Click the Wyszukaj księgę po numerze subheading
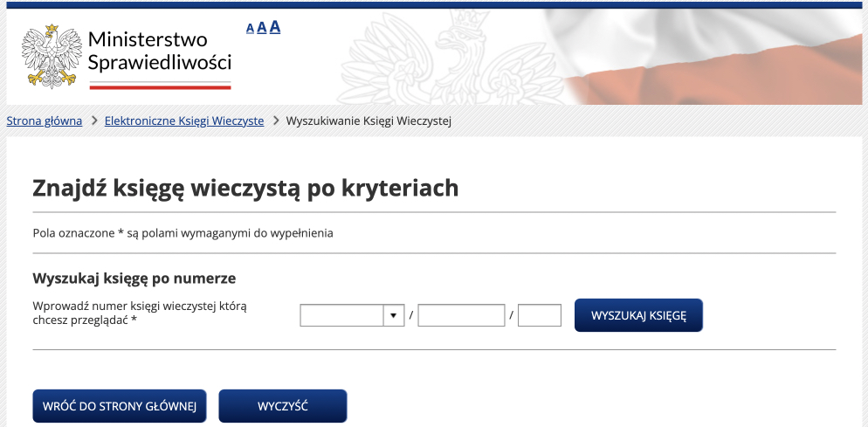 pyautogui.click(x=134, y=279)
